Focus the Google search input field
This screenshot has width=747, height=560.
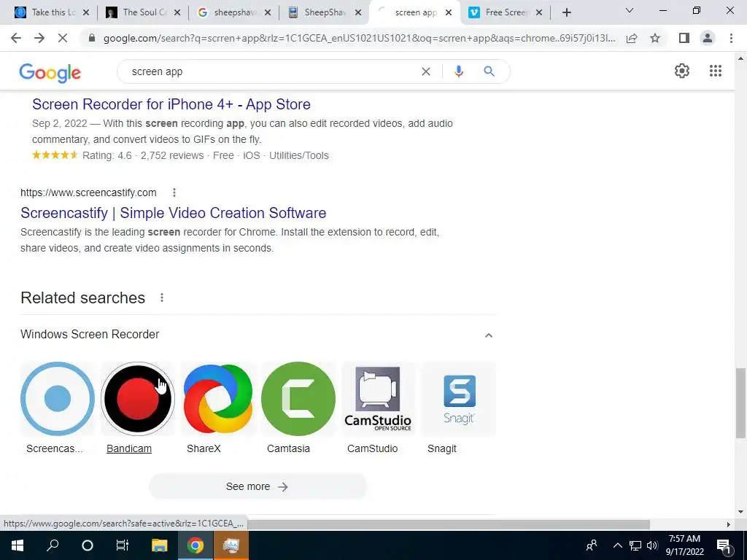[x=271, y=71]
